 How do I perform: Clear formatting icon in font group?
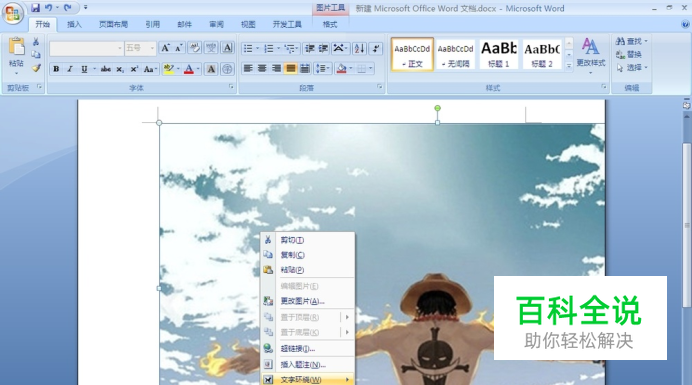195,48
